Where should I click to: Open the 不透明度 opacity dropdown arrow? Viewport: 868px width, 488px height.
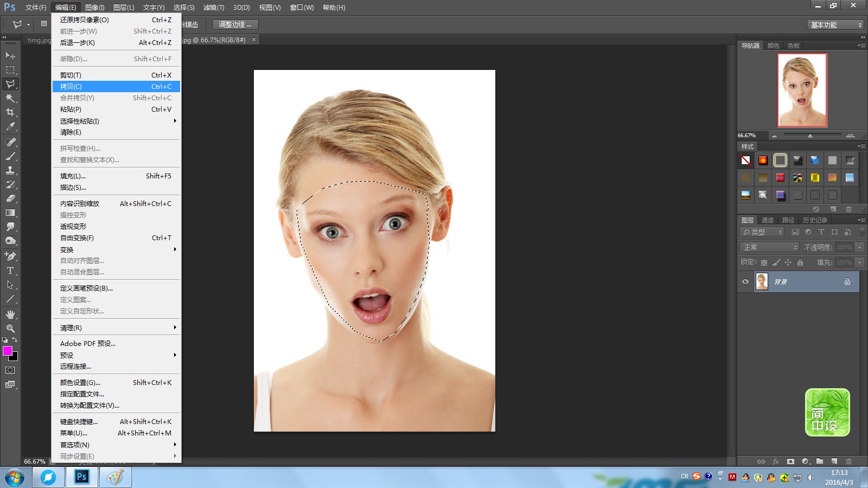coord(859,247)
